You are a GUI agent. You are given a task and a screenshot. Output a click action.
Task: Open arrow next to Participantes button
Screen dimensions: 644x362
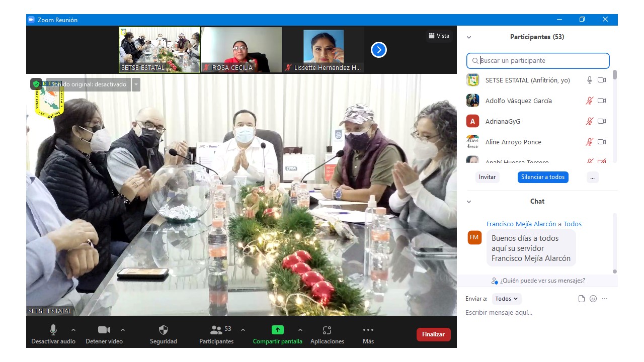pos(243,330)
